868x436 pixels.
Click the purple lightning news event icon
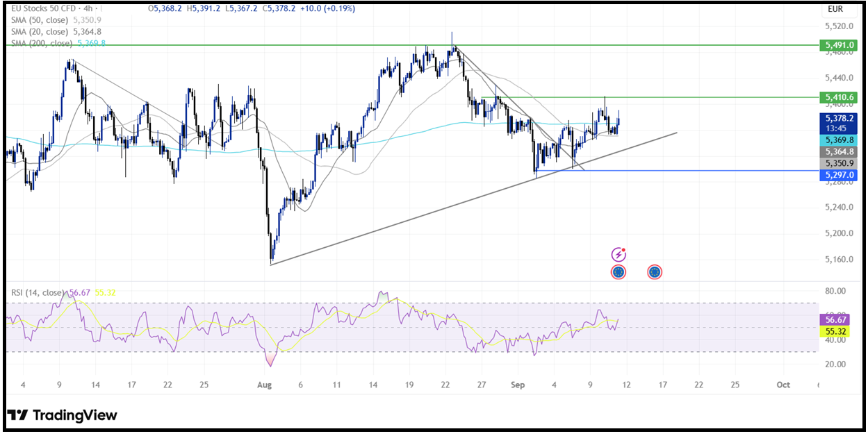point(618,255)
